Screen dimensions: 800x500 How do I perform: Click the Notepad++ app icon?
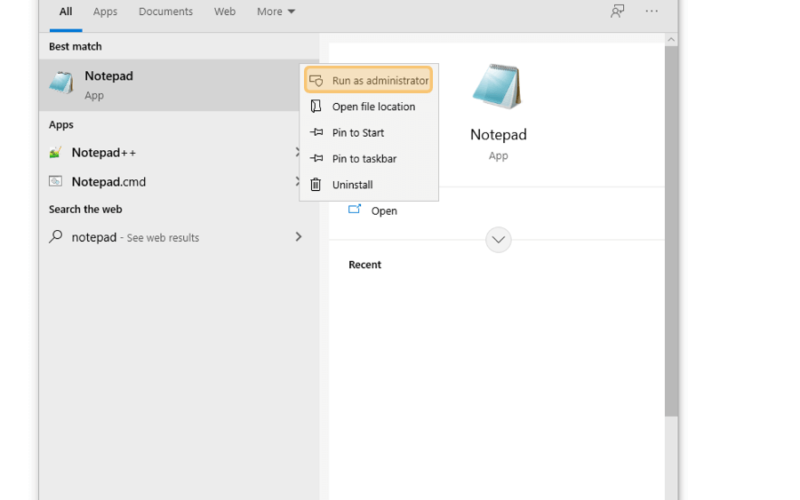(x=56, y=152)
